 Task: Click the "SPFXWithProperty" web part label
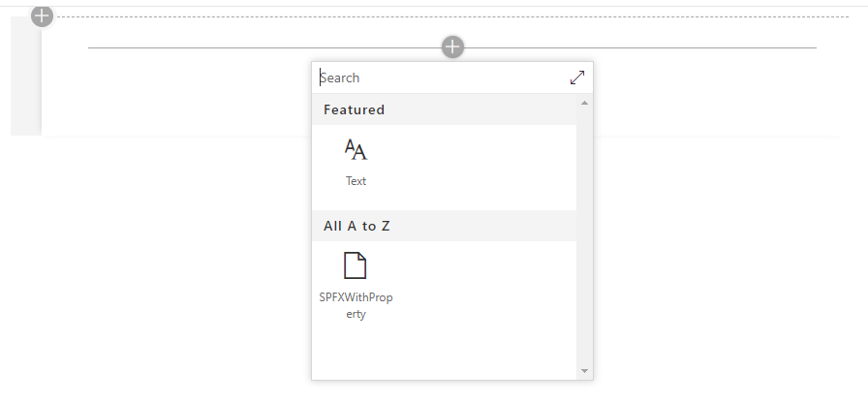(x=356, y=305)
